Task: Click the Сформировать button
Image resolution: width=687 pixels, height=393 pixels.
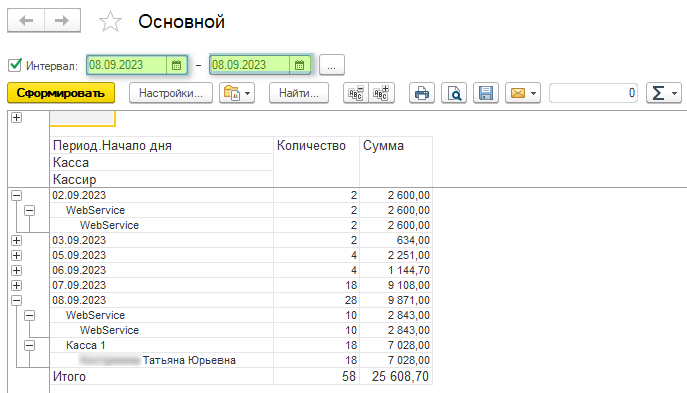Action: 61,93
